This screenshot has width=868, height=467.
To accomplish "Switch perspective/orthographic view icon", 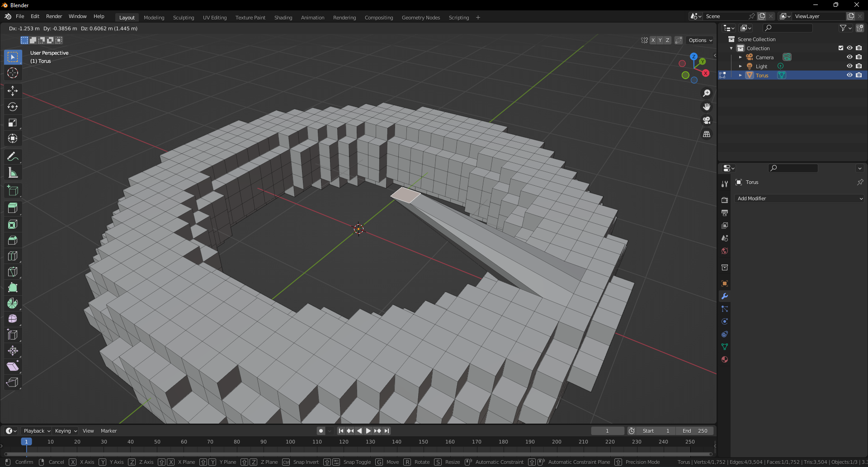I will [x=707, y=134].
